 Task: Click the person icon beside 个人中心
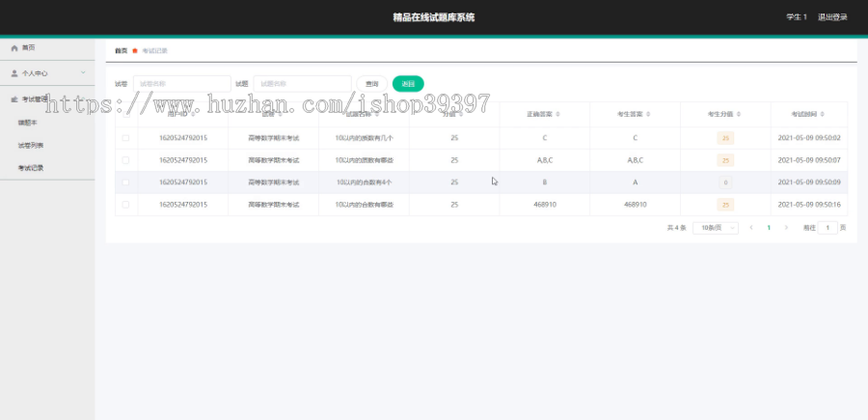(14, 73)
